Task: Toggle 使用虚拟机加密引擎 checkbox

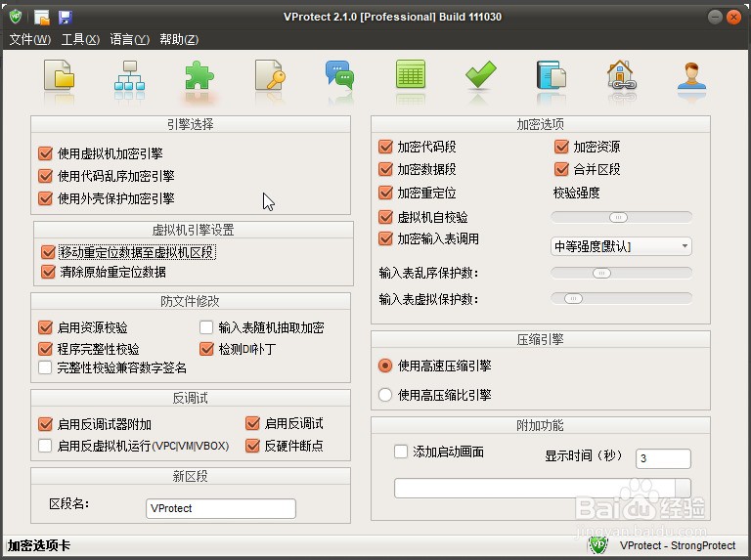Action: 45,153
